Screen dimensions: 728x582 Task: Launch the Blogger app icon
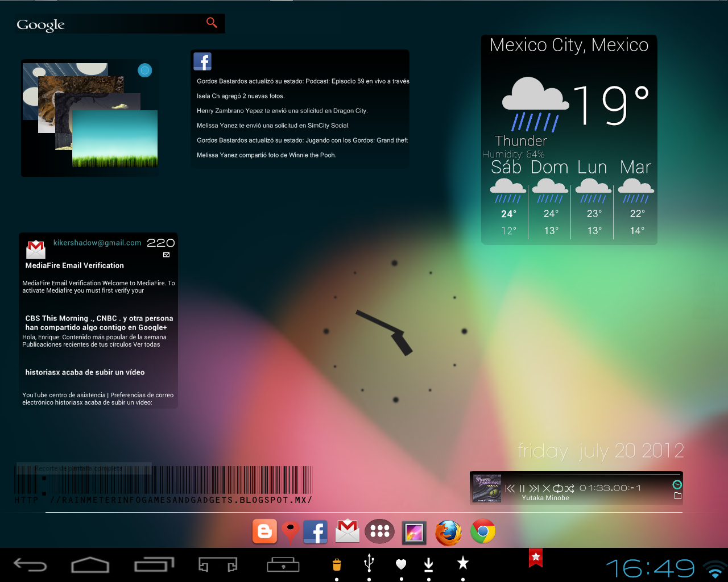[x=264, y=531]
